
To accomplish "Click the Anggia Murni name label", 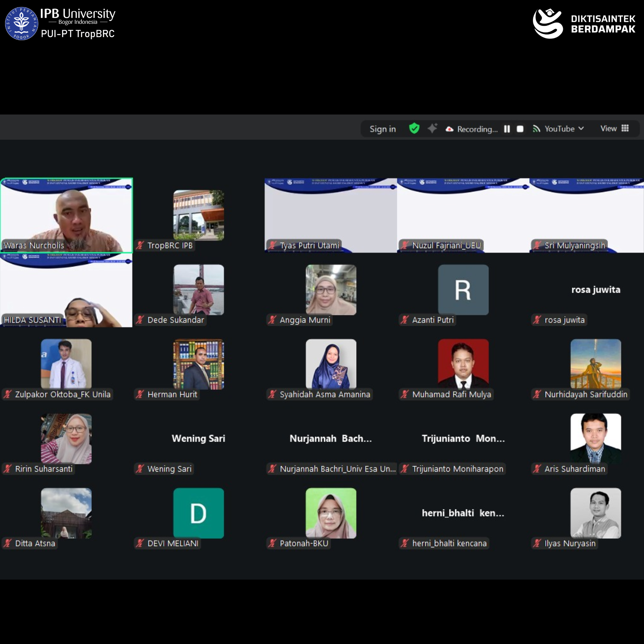I will tap(305, 320).
